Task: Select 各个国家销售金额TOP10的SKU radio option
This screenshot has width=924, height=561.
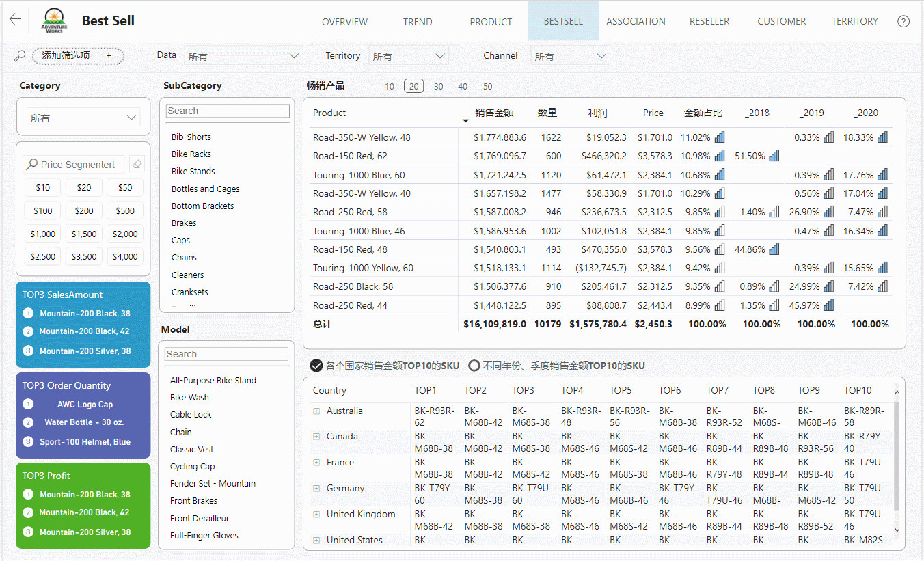Action: (x=316, y=366)
